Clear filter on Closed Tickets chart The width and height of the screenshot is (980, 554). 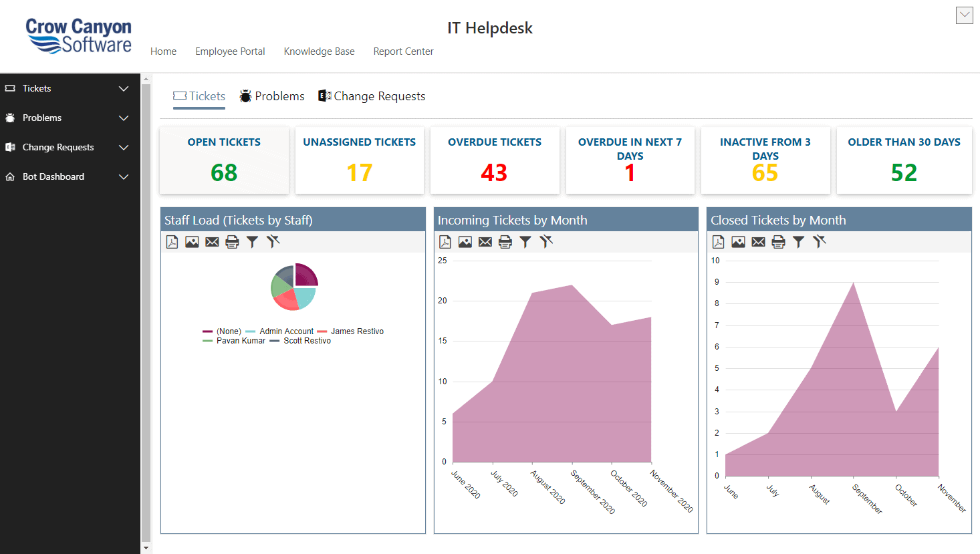(820, 241)
